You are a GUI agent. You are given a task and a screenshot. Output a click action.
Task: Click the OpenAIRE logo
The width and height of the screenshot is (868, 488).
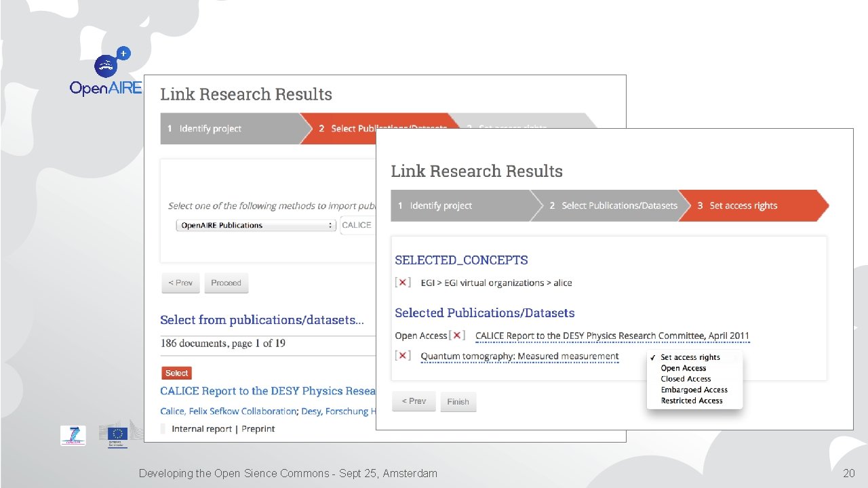105,71
